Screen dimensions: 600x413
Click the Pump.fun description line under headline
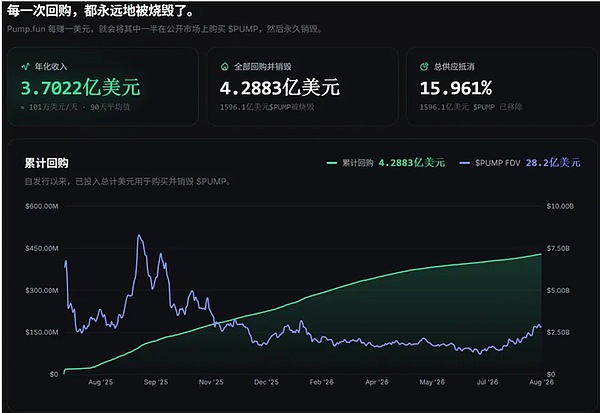[x=165, y=29]
